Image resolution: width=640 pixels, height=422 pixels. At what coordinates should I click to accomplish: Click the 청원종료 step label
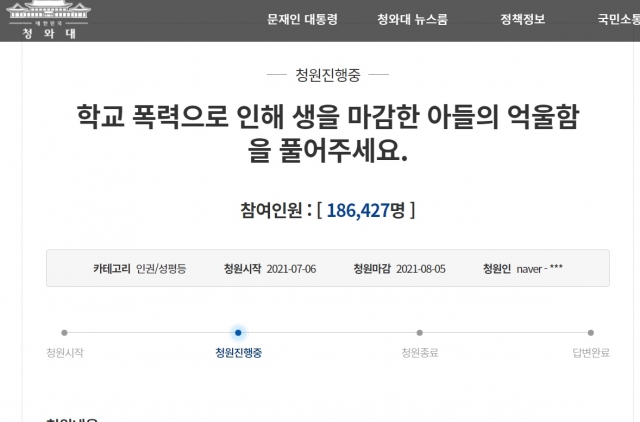[x=420, y=353]
